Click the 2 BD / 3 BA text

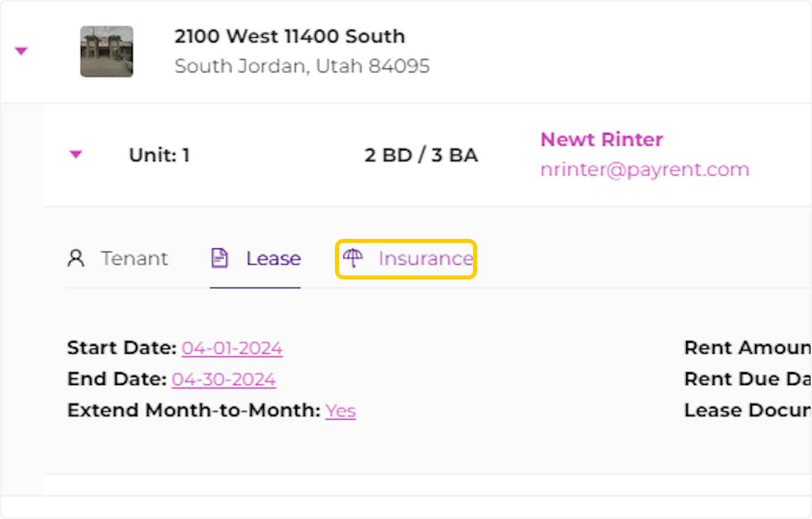(x=421, y=155)
